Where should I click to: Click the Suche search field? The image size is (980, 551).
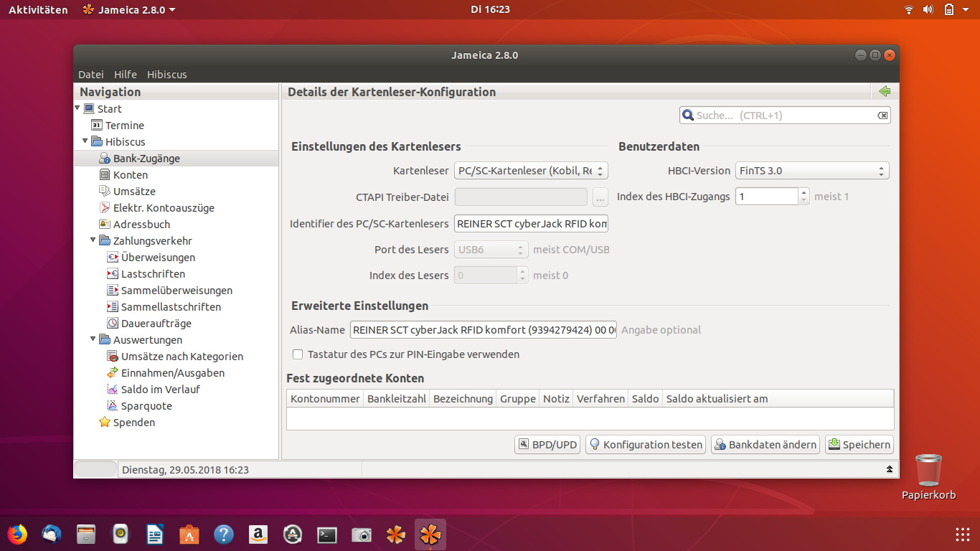786,116
